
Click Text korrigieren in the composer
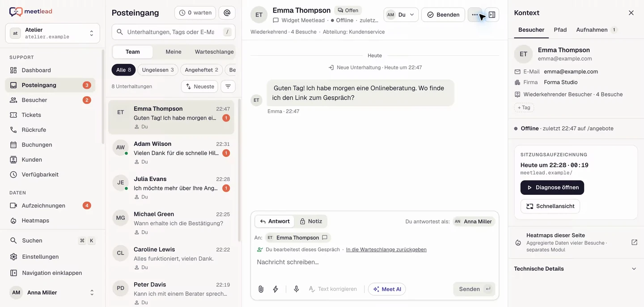pos(333,289)
